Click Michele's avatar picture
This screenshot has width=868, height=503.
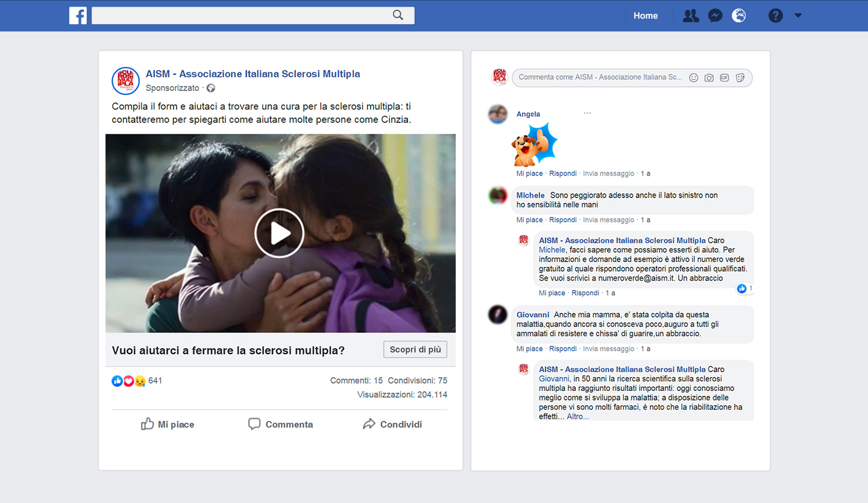click(x=498, y=196)
